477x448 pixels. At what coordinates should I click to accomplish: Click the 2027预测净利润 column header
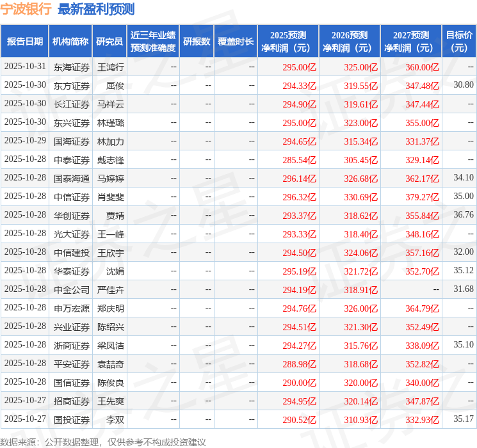click(x=411, y=42)
